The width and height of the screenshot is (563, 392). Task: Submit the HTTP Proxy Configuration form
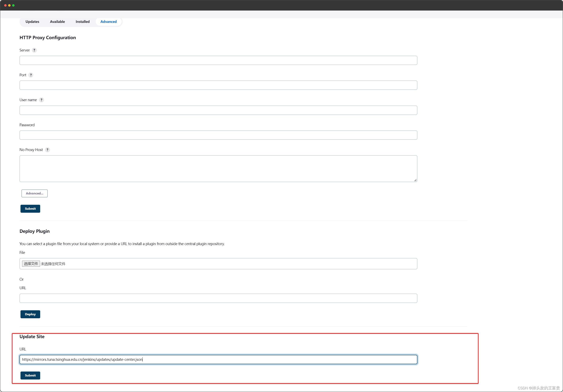(30, 209)
